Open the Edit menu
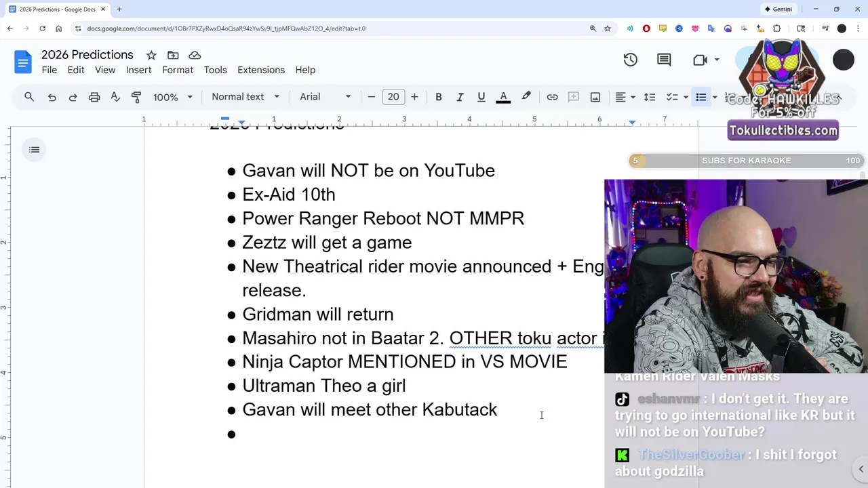The height and width of the screenshot is (488, 868). coord(76,70)
